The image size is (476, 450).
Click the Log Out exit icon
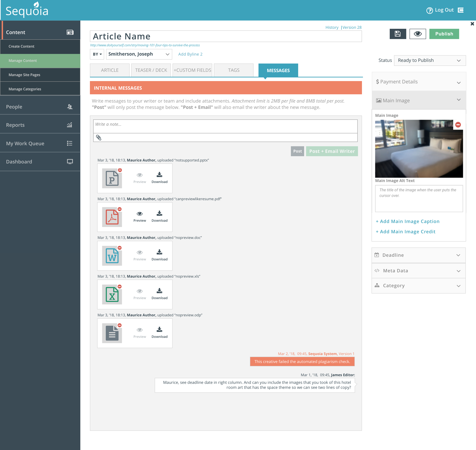tap(461, 10)
